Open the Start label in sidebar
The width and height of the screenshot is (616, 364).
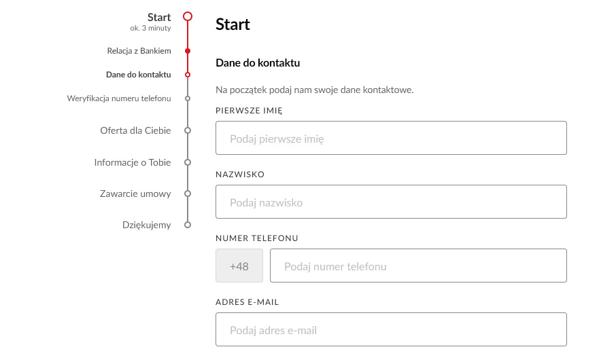coord(158,17)
